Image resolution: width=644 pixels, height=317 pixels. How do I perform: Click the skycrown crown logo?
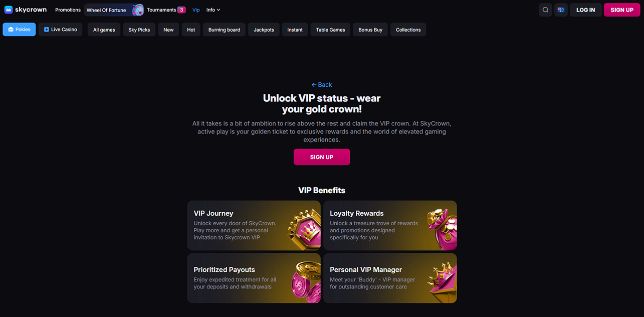click(x=8, y=10)
